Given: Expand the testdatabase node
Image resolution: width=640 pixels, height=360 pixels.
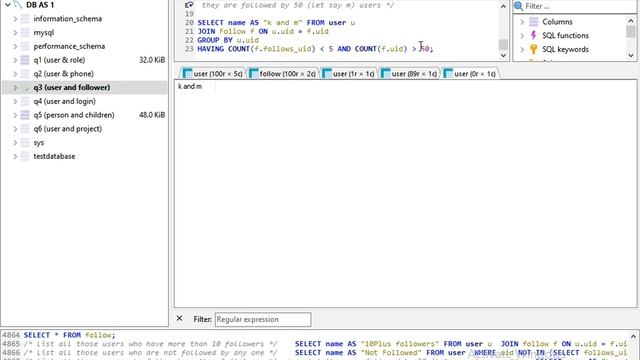Looking at the screenshot, I should tap(15, 156).
